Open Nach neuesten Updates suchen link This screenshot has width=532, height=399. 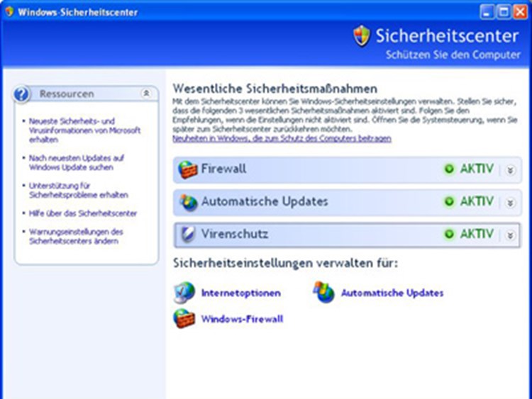pyautogui.click(x=77, y=163)
